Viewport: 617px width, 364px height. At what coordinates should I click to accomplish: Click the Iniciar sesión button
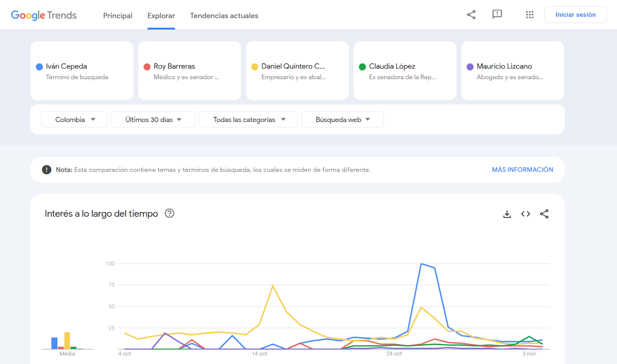pyautogui.click(x=575, y=15)
